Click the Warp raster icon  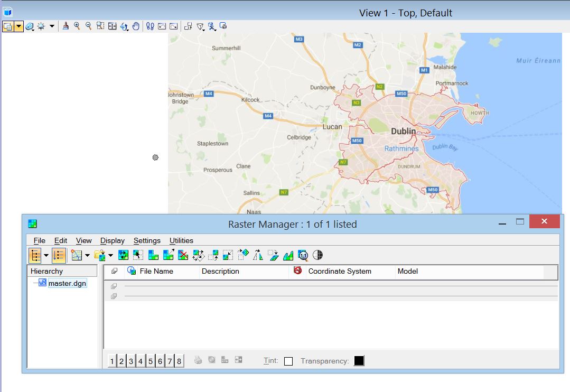(273, 255)
